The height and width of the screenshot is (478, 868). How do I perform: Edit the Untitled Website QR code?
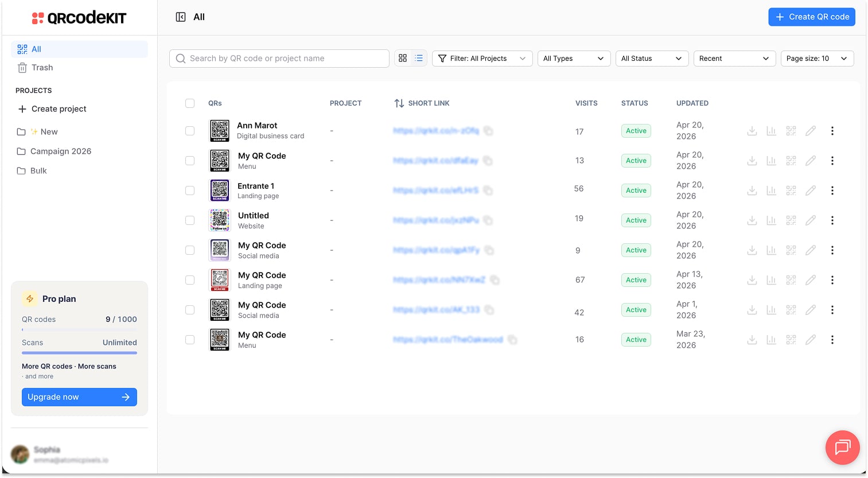tap(810, 220)
